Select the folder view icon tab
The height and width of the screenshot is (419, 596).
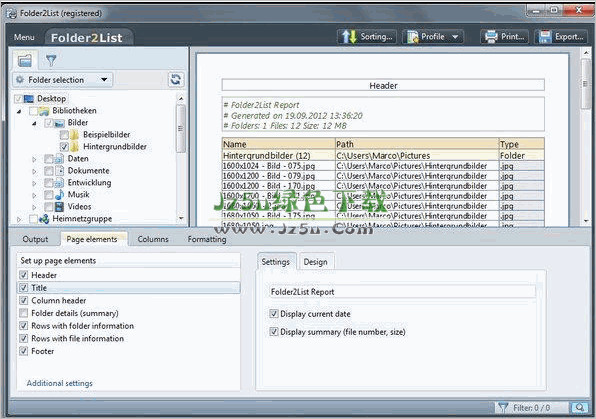[x=25, y=60]
